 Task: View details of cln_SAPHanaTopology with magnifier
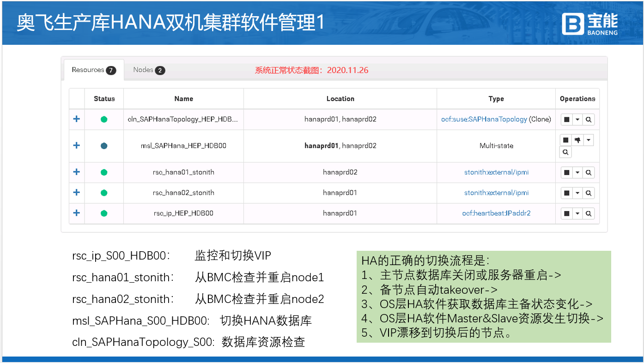[x=589, y=120]
